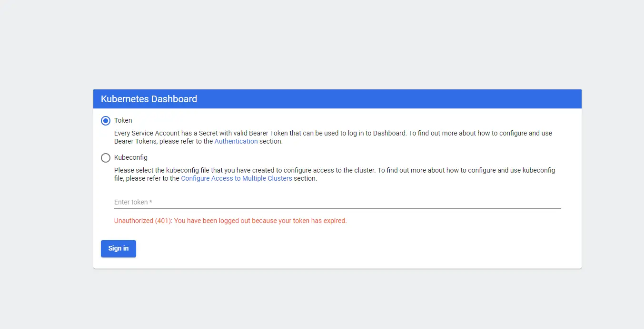Open the Authentication section link
The image size is (644, 329).
tap(236, 141)
